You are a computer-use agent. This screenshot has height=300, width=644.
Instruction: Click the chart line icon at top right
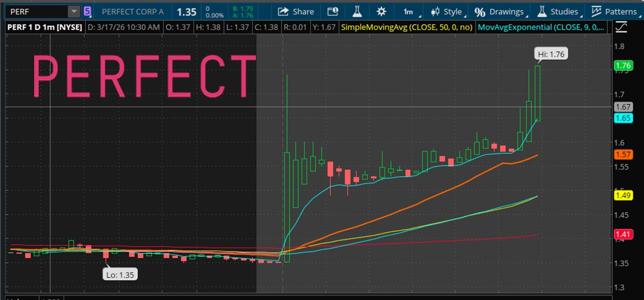pyautogui.click(x=622, y=27)
